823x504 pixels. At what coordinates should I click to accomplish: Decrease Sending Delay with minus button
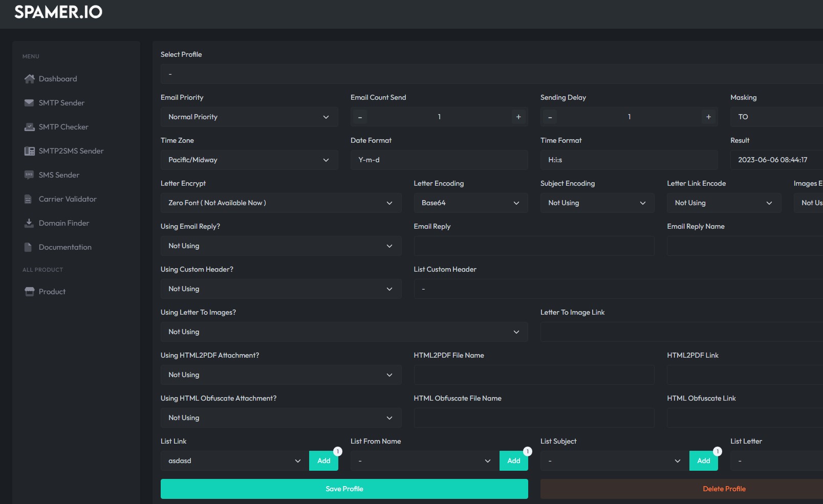pos(550,117)
